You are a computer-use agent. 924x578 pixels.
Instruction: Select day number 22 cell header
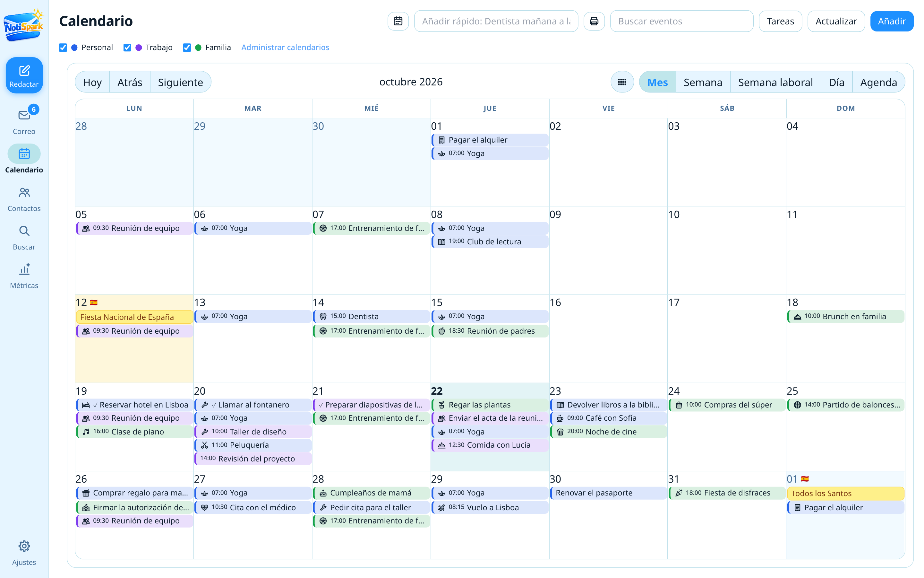[x=437, y=391]
